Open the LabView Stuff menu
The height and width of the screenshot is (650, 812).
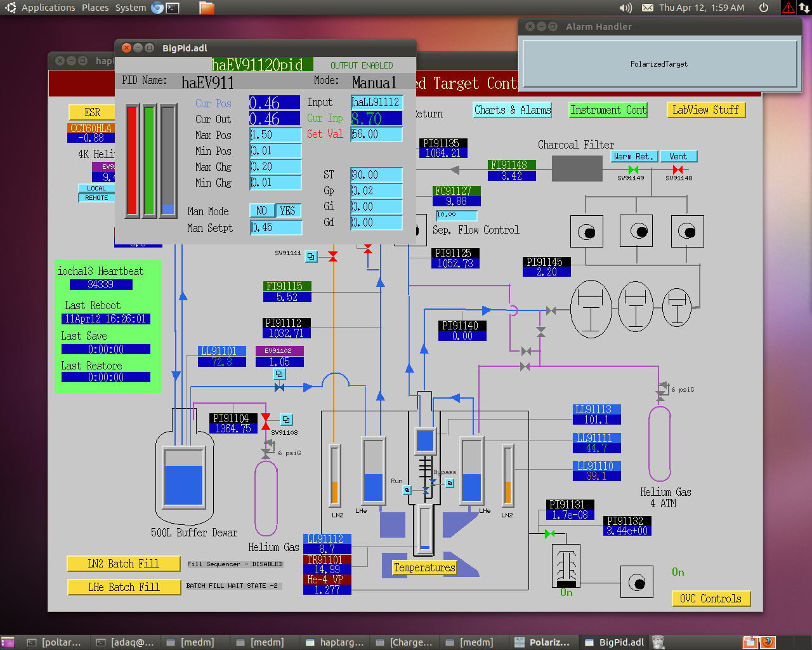706,110
